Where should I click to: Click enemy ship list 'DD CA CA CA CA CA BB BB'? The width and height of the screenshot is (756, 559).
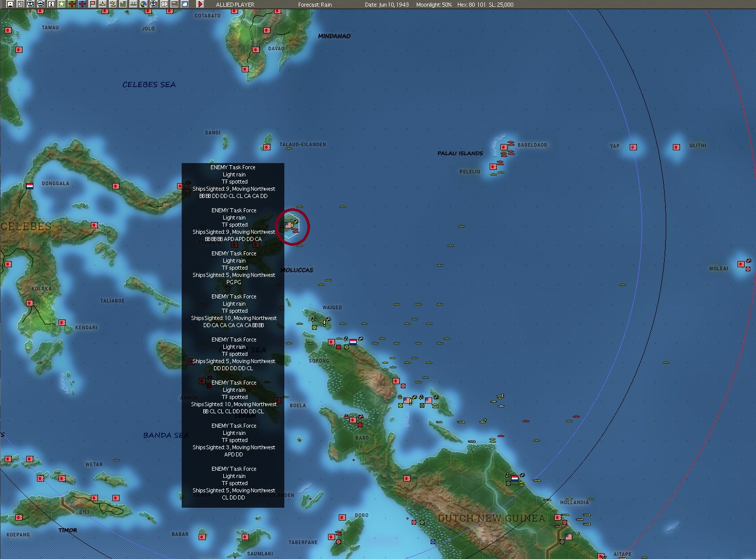tap(234, 325)
